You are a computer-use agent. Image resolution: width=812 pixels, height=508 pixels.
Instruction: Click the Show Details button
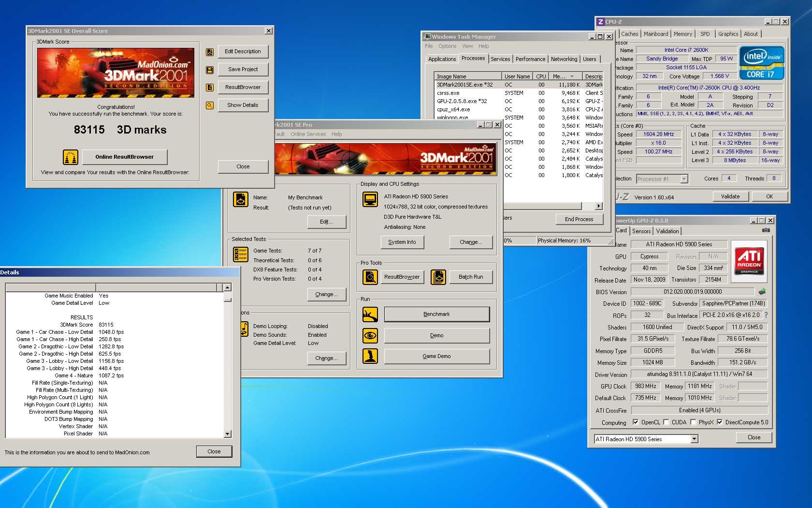point(243,105)
